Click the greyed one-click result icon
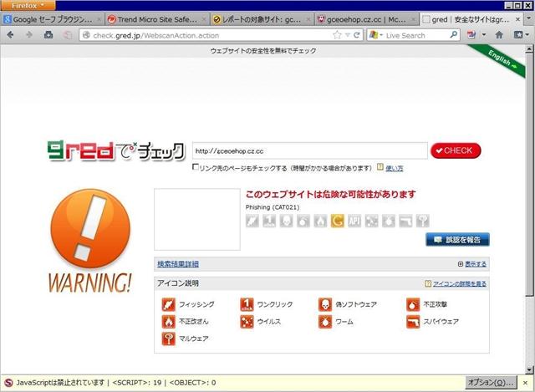The height and width of the screenshot is (392, 535). (269, 221)
